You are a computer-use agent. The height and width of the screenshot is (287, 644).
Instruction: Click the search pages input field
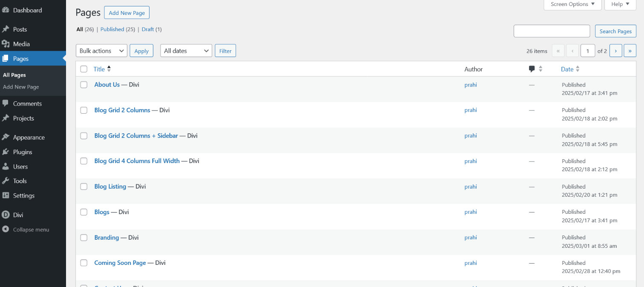[552, 31]
